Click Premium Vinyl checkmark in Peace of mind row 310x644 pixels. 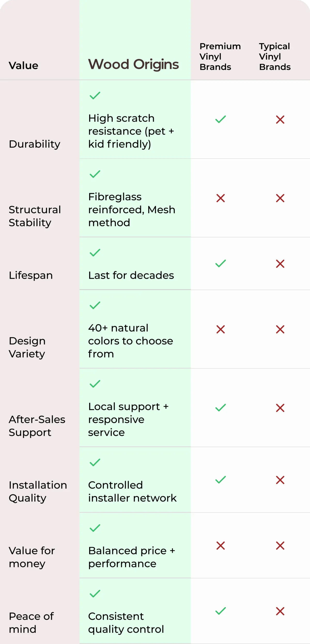point(221,611)
